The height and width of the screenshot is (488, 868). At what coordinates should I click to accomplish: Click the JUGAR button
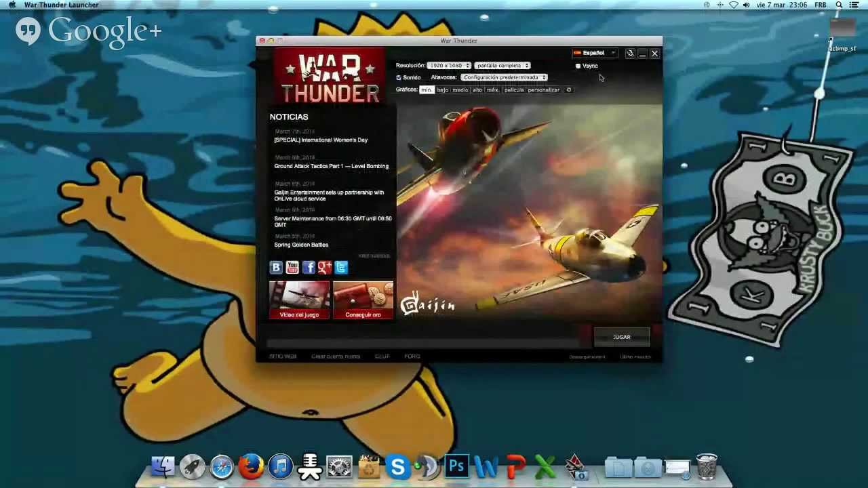point(622,337)
